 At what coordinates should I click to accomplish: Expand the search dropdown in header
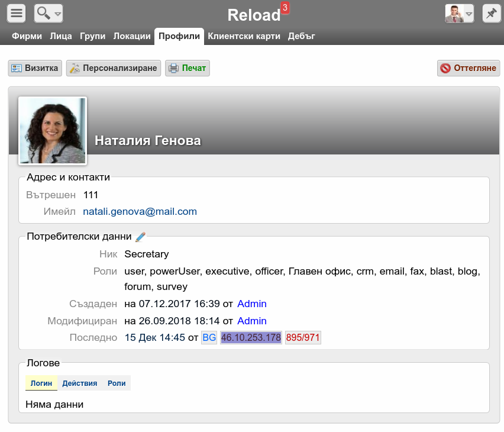pos(49,13)
